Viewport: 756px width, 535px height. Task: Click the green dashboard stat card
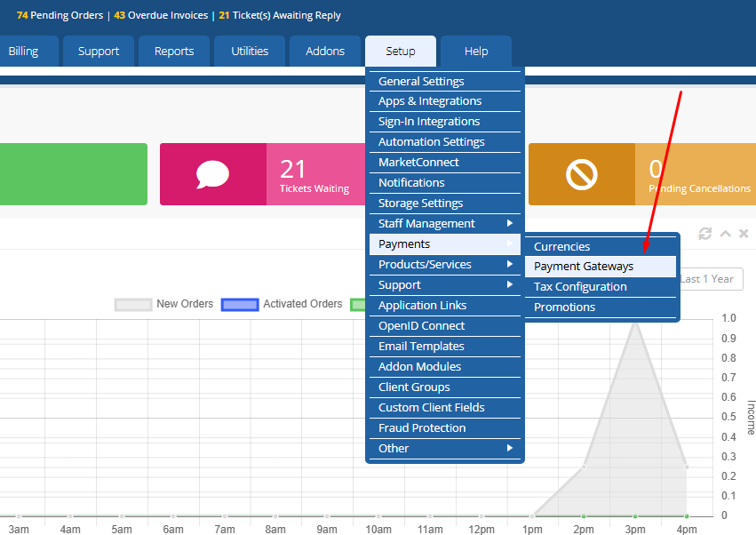click(73, 174)
